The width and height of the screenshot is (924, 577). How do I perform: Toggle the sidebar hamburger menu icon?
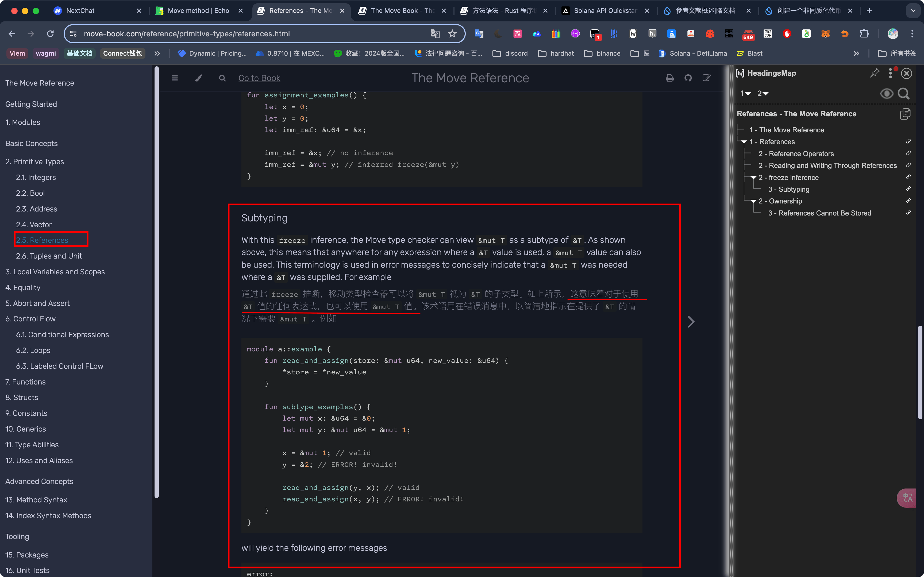[x=175, y=78]
